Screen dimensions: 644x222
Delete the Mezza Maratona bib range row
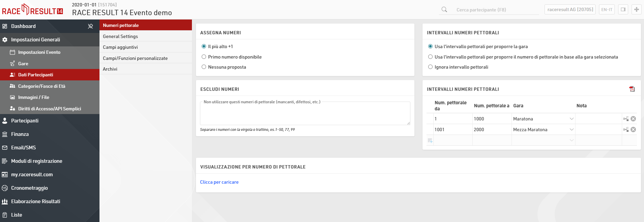point(633,129)
